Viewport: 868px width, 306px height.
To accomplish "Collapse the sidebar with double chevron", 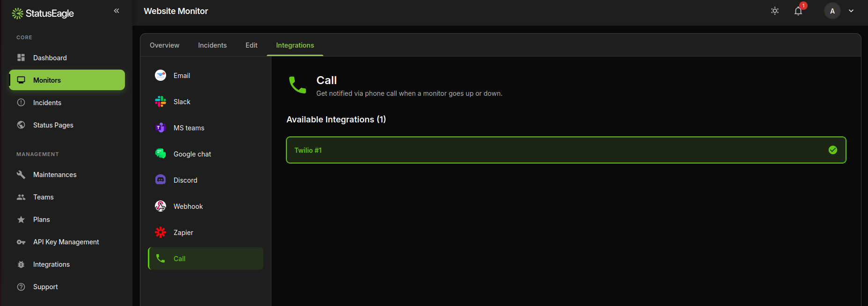I will [x=117, y=11].
